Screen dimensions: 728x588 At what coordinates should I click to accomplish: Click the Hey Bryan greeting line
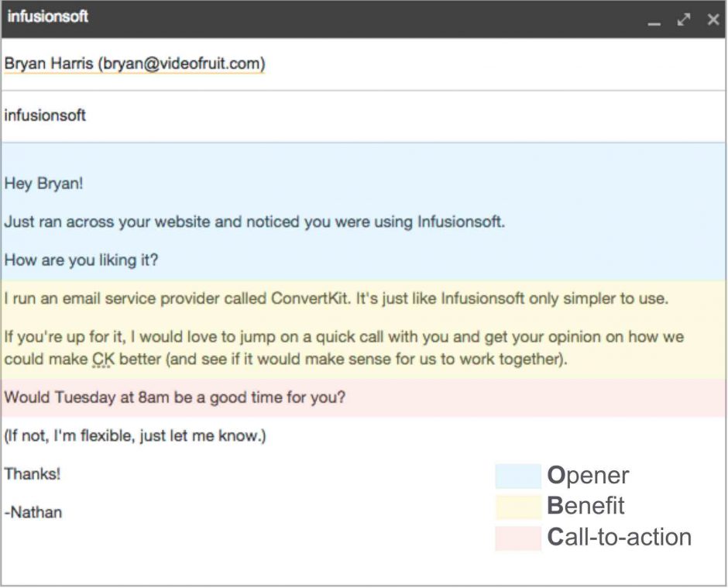point(46,184)
